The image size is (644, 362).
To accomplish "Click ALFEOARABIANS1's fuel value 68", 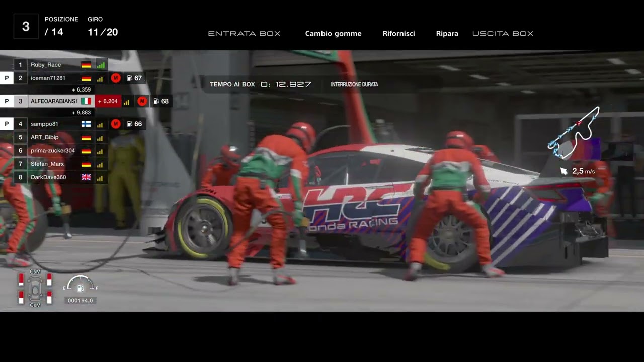I will (165, 101).
